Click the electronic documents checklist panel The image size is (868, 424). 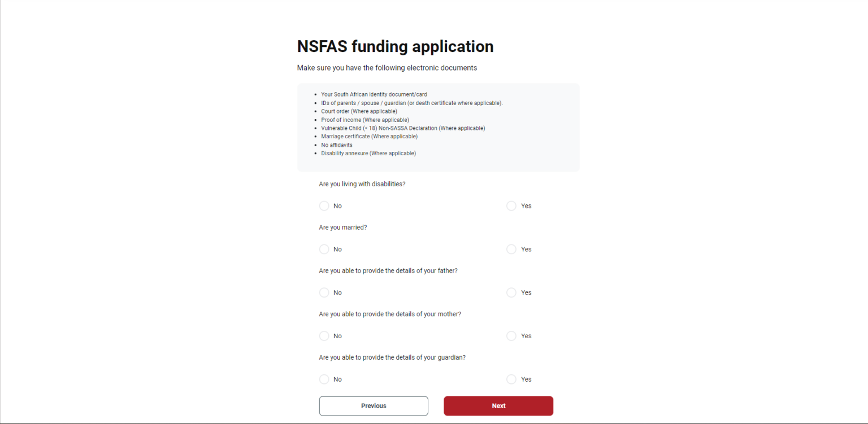(438, 127)
